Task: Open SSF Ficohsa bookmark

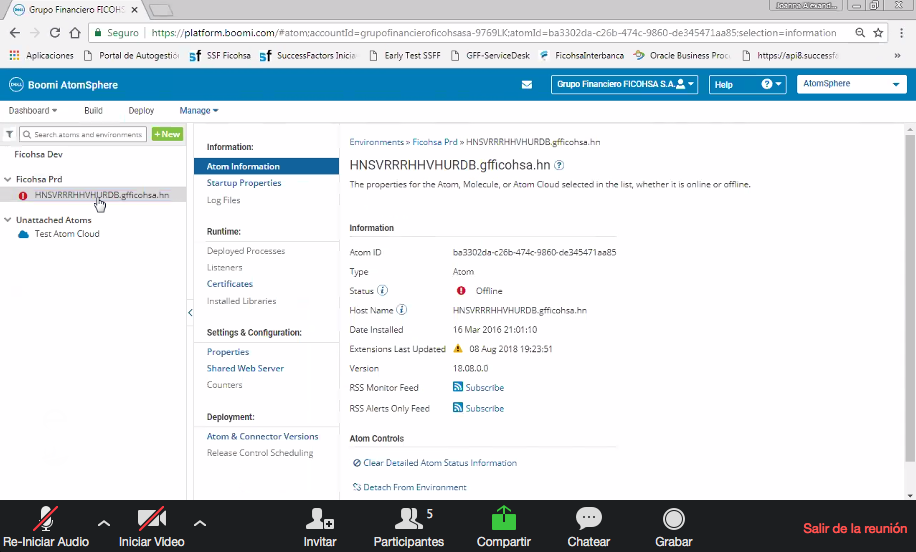Action: click(220, 55)
